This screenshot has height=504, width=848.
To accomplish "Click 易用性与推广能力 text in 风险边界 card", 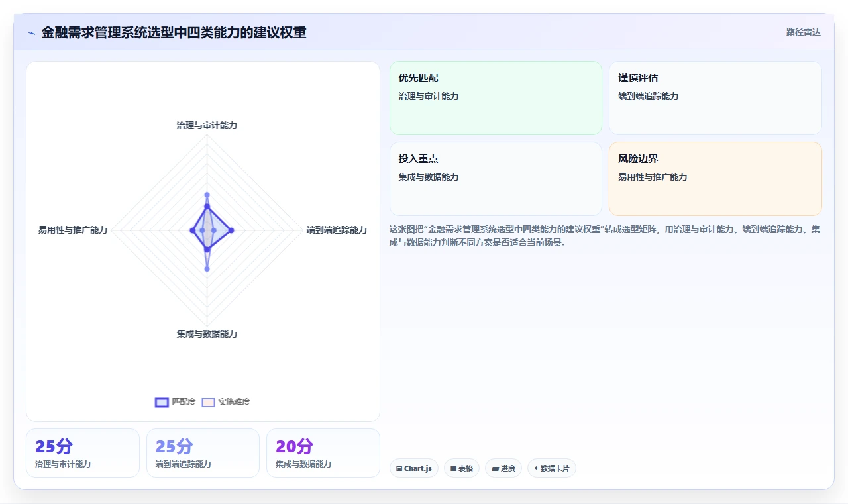I will pyautogui.click(x=653, y=177).
